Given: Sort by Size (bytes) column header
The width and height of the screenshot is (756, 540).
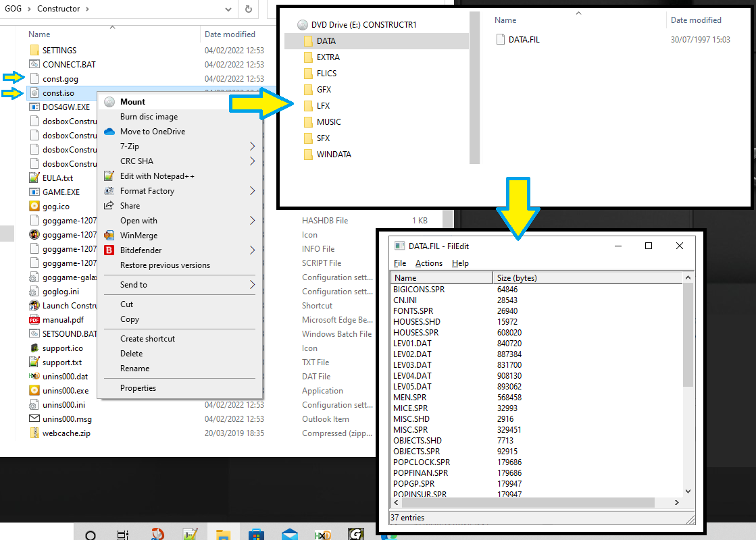Looking at the screenshot, I should click(517, 278).
